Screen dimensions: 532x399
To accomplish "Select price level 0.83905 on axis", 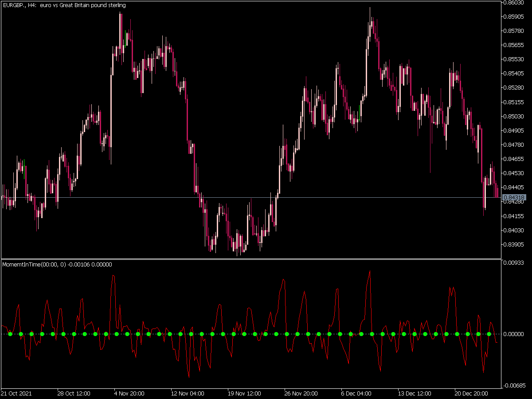I will tap(514, 245).
